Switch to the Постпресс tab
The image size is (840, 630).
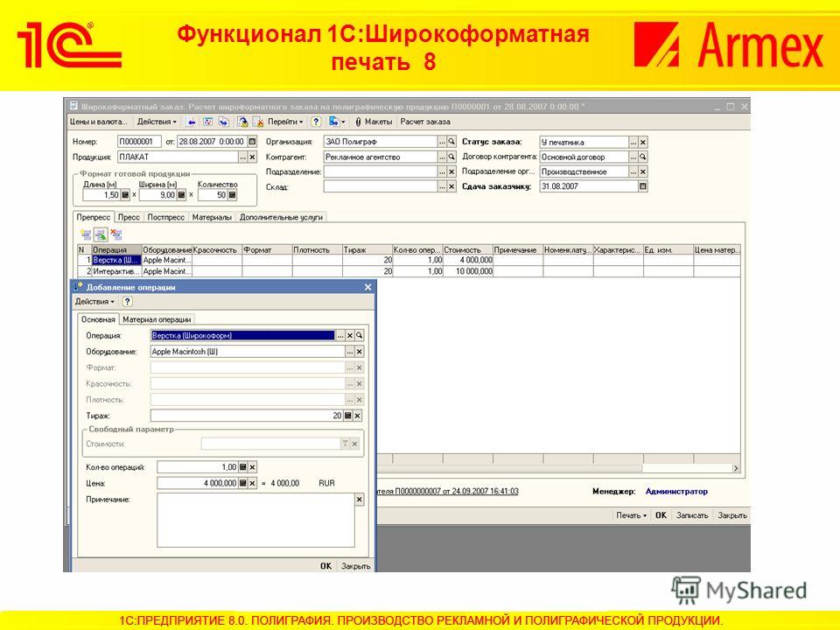[x=165, y=217]
